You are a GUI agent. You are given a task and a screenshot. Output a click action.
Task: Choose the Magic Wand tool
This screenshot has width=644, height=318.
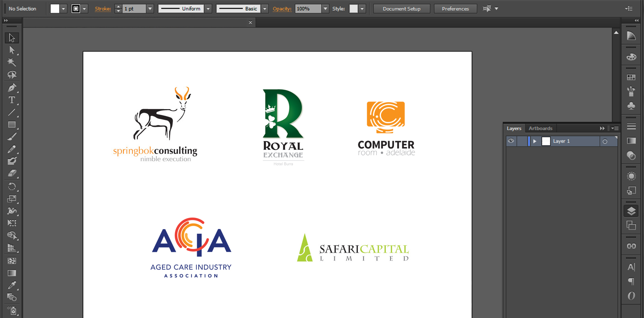12,62
